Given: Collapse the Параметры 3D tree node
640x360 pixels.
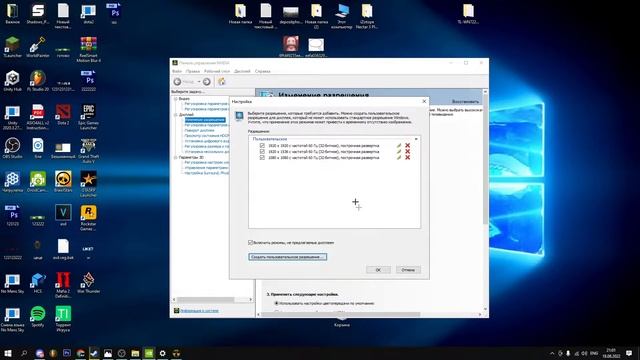Looking at the screenshot, I should tap(176, 157).
